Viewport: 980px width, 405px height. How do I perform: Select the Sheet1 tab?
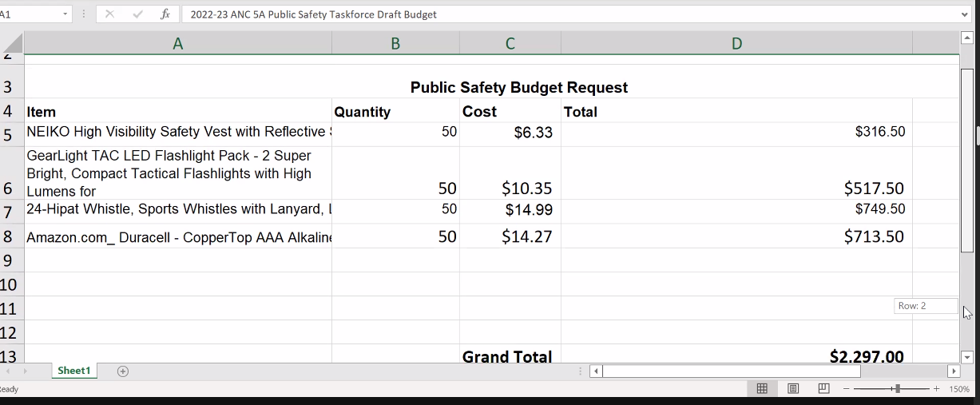point(74,371)
